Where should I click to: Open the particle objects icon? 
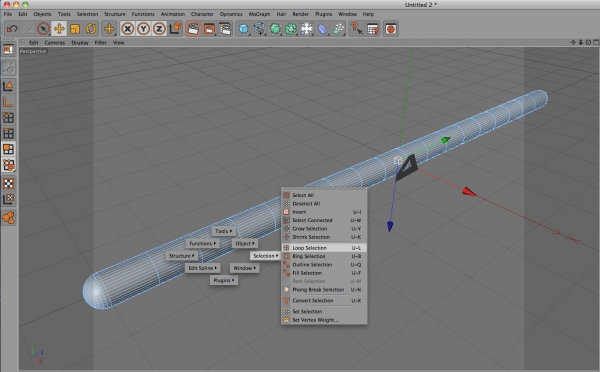[x=339, y=29]
